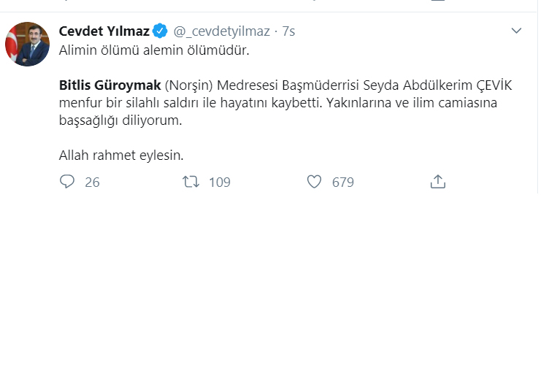
Task: Click the bold Bitlis Güroymak text
Action: point(110,85)
